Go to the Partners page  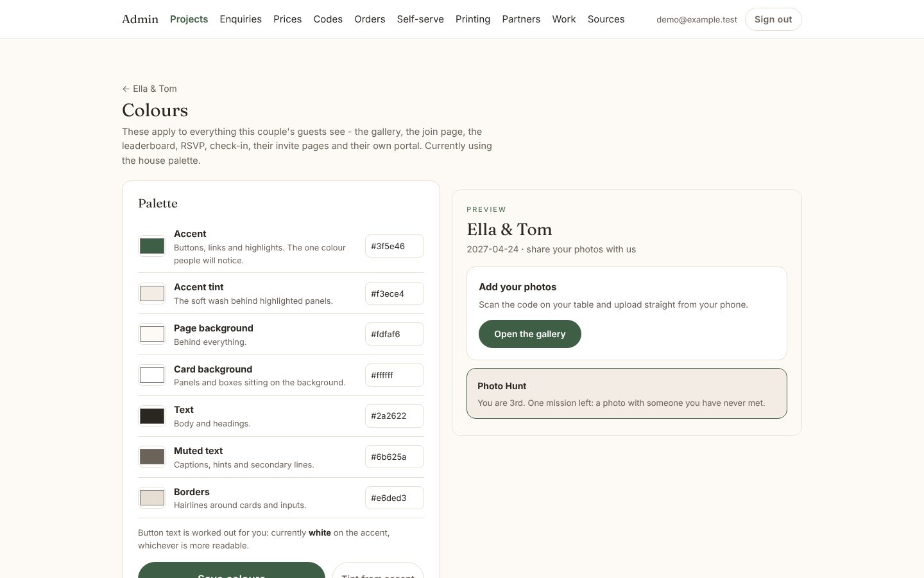(x=521, y=19)
